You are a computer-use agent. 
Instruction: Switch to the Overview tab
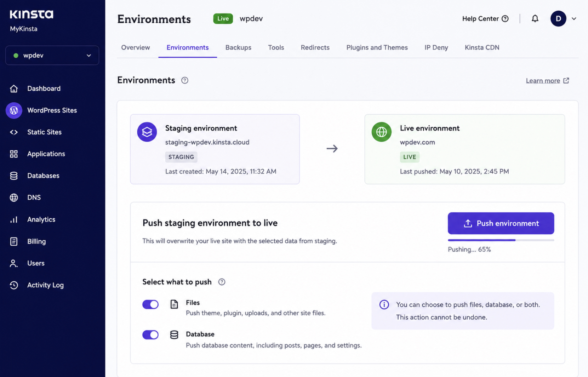(136, 47)
